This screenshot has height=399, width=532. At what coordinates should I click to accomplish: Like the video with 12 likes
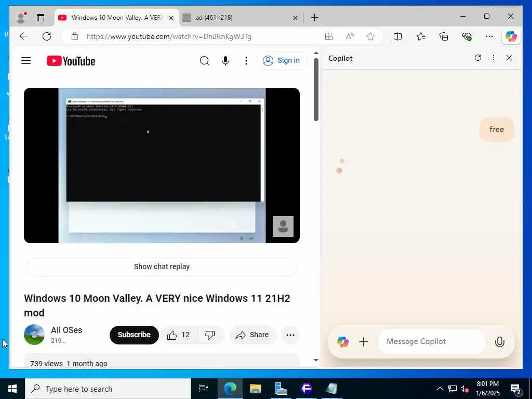pyautogui.click(x=179, y=335)
